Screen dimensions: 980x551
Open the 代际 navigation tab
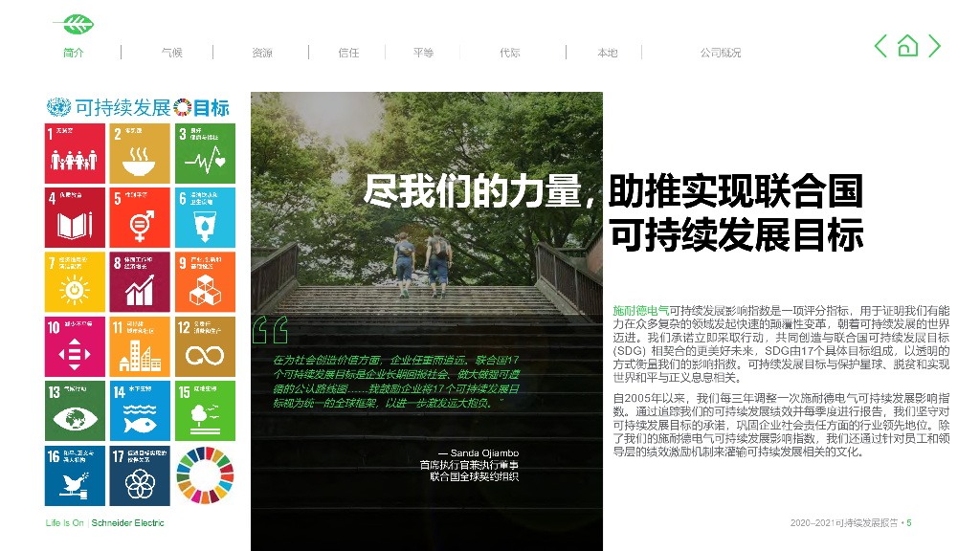[509, 53]
